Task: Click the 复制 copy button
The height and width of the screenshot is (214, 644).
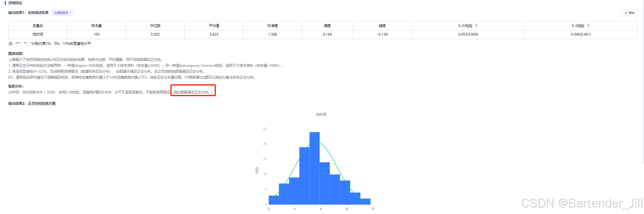Action: point(629,13)
